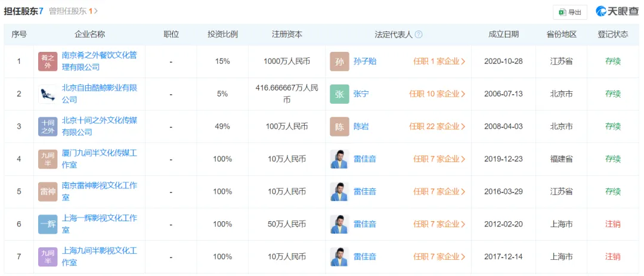The height and width of the screenshot is (276, 644).
Task: Open 厦门九间半文化传媒工作室 link
Action: (x=100, y=159)
